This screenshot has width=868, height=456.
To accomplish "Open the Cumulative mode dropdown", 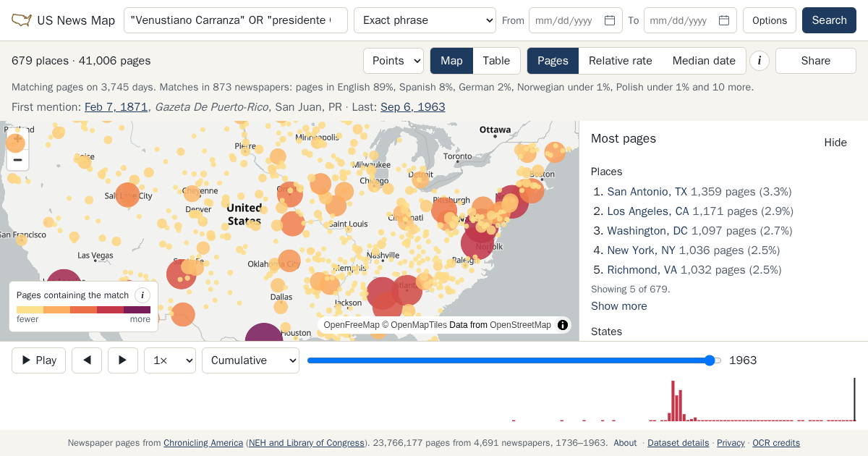I will (250, 360).
